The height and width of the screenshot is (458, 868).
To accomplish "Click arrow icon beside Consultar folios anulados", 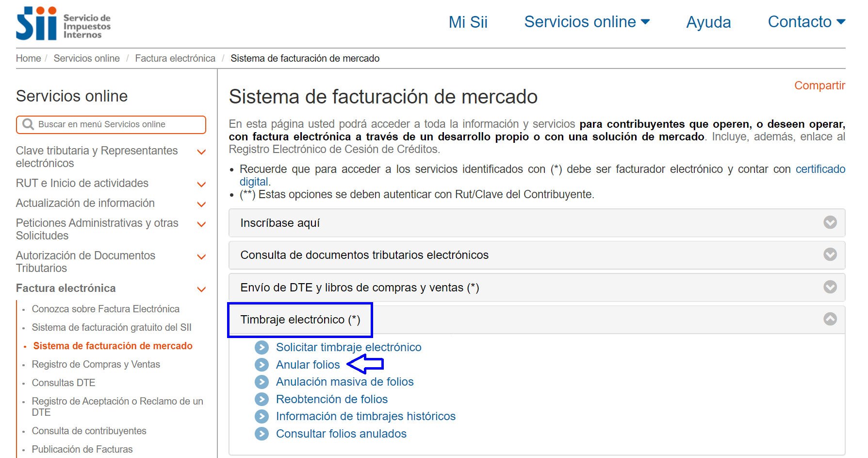I will coord(262,434).
